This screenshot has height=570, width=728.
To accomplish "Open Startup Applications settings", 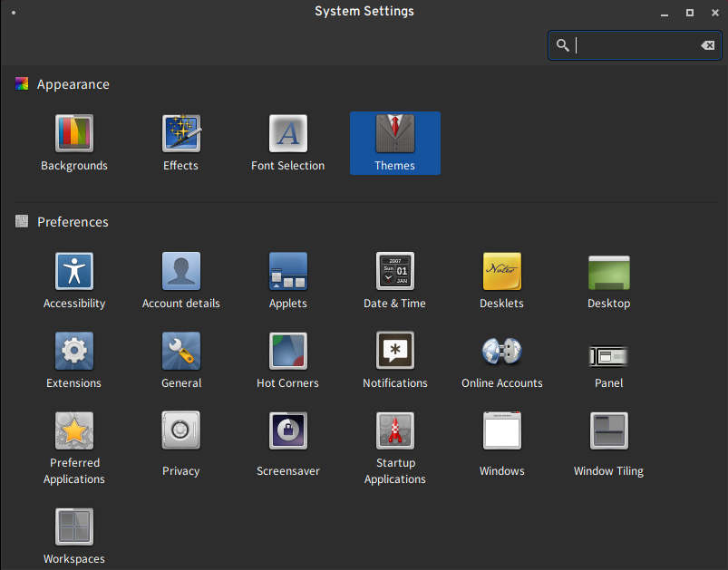I will 394,431.
